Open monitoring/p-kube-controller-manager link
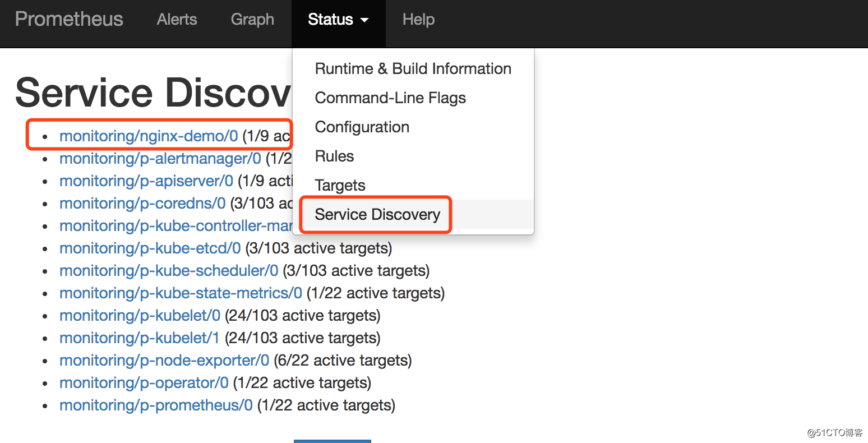 [176, 225]
